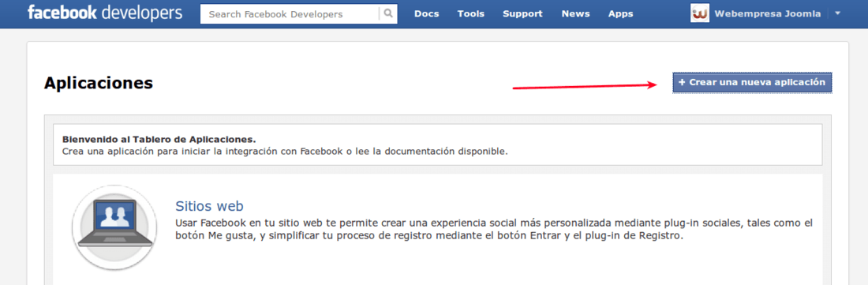The image size is (868, 285).
Task: Click the Webempresa Joomla profile avatar
Action: pyautogui.click(x=700, y=14)
